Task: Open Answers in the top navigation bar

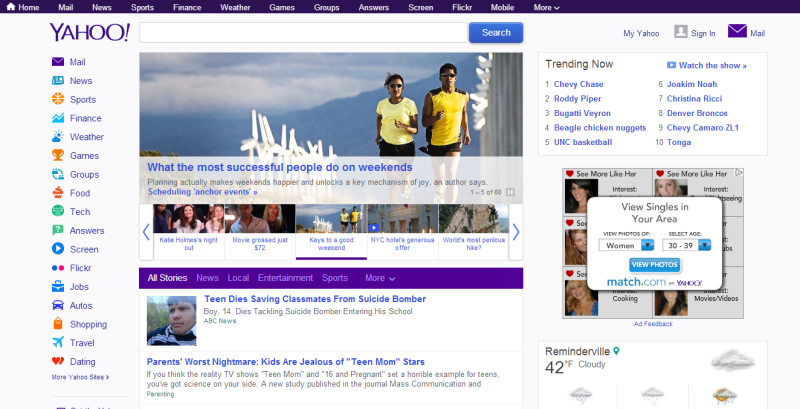Action: click(x=373, y=7)
